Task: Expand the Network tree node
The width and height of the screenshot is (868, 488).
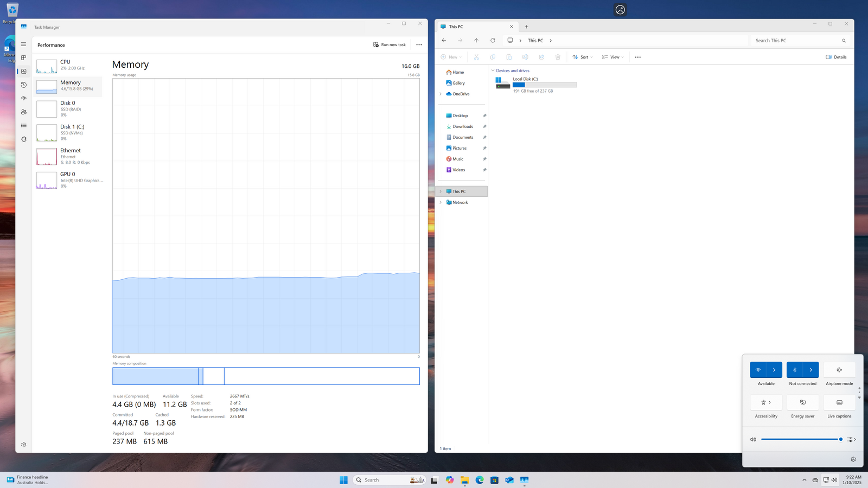Action: click(x=441, y=202)
